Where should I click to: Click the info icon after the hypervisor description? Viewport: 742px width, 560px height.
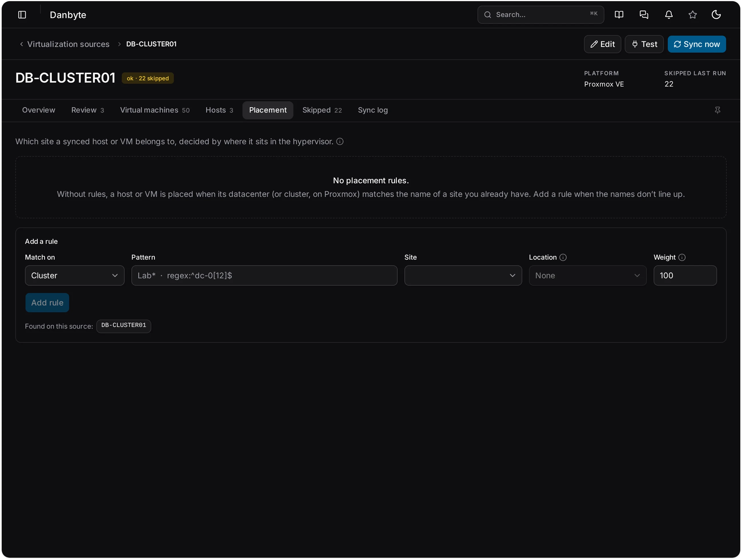pos(340,141)
